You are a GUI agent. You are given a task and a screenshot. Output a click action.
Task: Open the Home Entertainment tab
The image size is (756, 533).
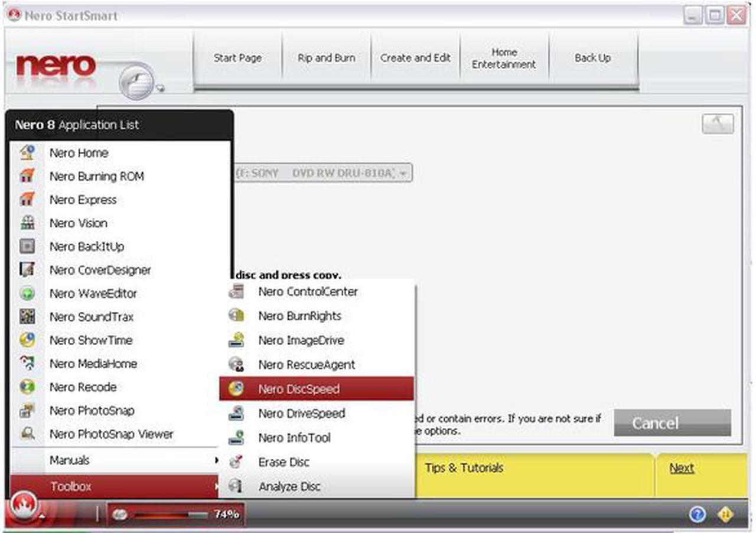tap(504, 58)
